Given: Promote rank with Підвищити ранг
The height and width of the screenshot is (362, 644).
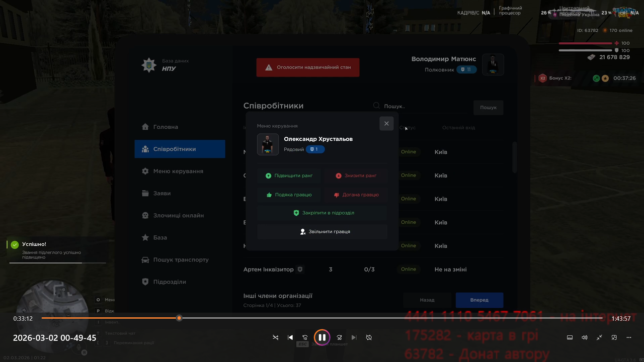Looking at the screenshot, I should click(x=289, y=176).
